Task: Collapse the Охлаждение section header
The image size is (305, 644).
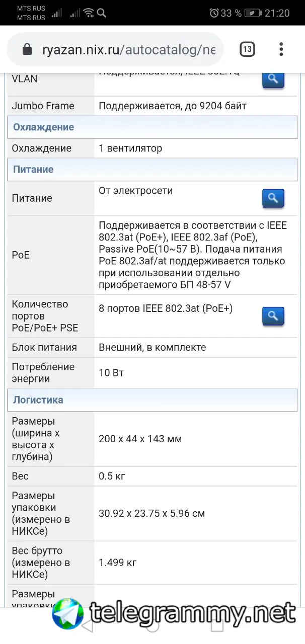Action: click(152, 127)
